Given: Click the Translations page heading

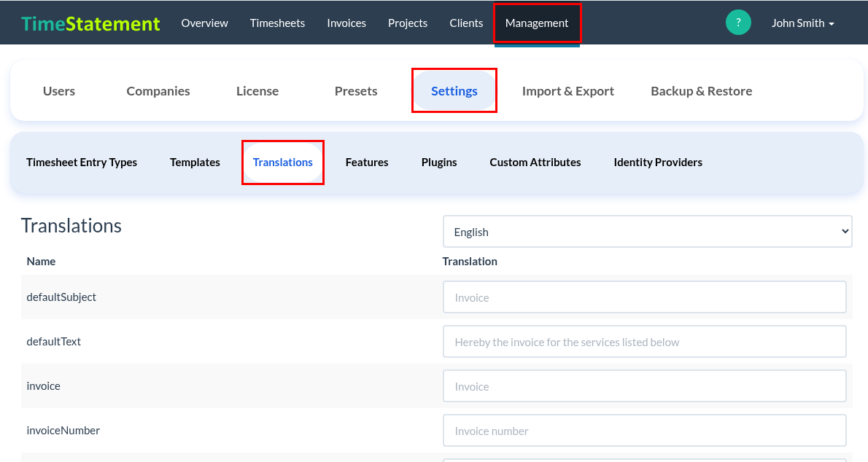Looking at the screenshot, I should click(x=71, y=226).
